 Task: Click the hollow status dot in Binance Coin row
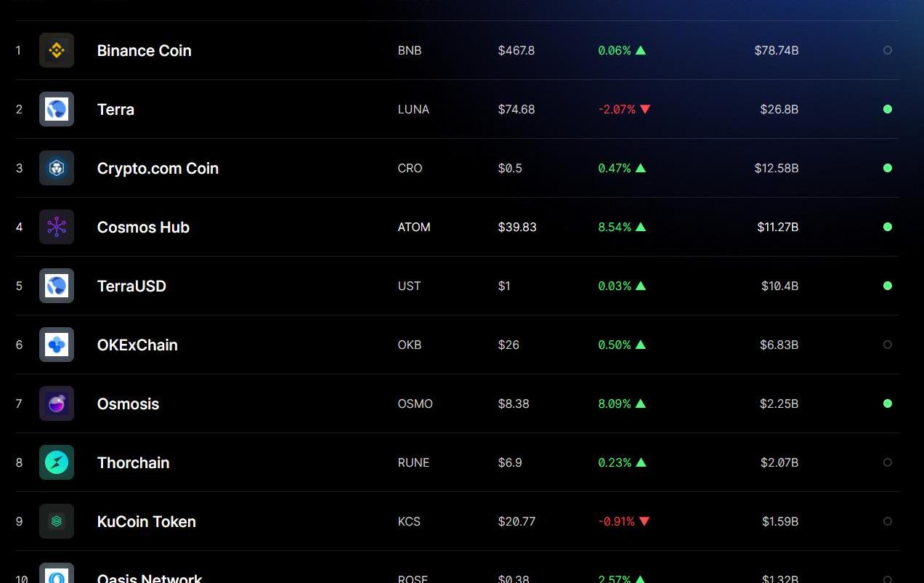pyautogui.click(x=888, y=50)
